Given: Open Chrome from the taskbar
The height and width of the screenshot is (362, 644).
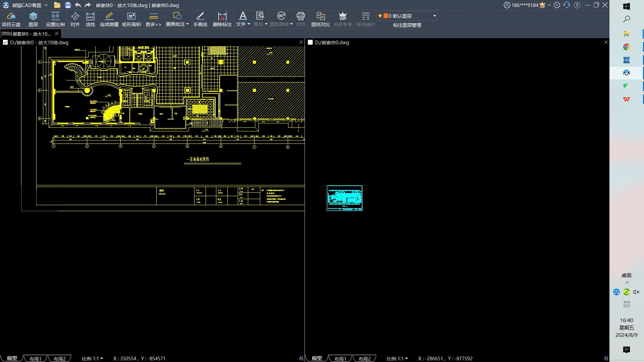Looking at the screenshot, I should (626, 47).
